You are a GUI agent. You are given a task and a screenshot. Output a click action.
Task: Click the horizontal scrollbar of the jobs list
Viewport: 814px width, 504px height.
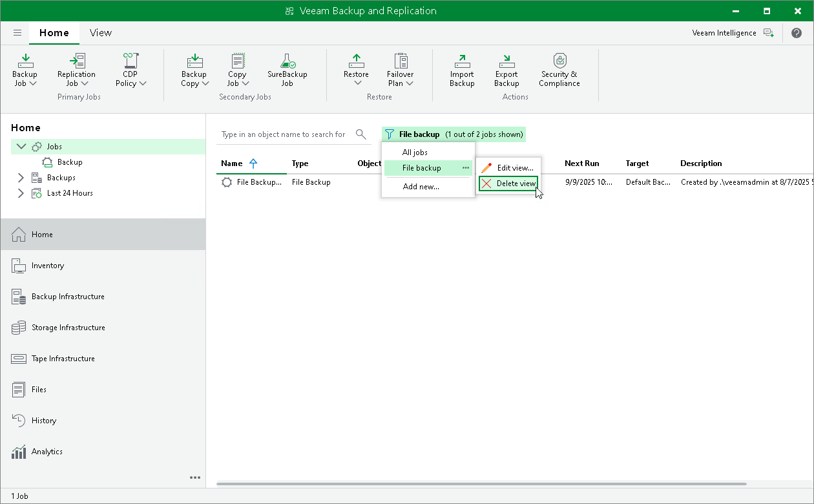tap(481, 484)
